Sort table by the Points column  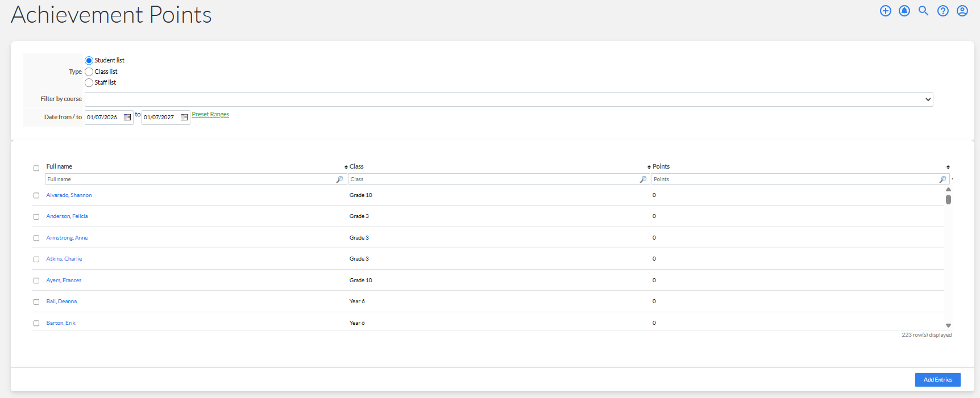click(x=661, y=167)
